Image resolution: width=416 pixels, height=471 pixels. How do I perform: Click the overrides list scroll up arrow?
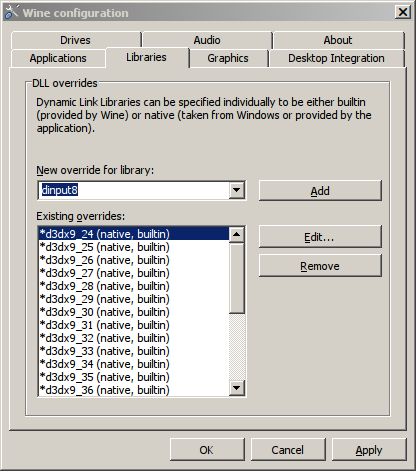coord(237,234)
